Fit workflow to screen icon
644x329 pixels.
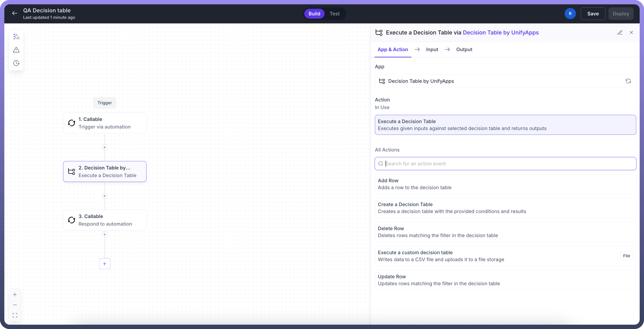pos(15,315)
